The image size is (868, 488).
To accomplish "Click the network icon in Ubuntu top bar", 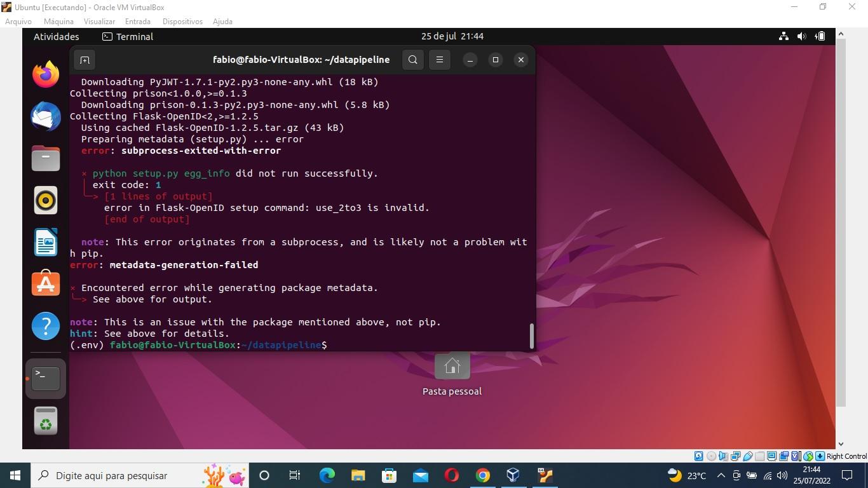I will pos(783,36).
